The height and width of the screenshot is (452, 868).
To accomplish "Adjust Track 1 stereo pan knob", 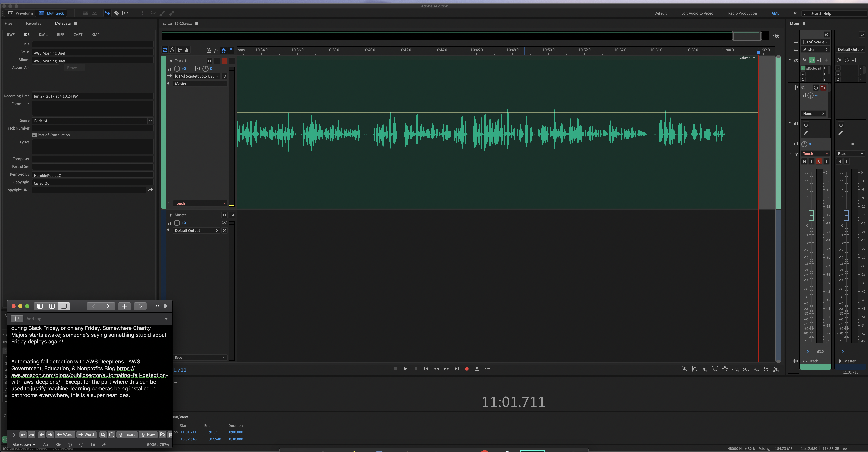I will pyautogui.click(x=205, y=69).
